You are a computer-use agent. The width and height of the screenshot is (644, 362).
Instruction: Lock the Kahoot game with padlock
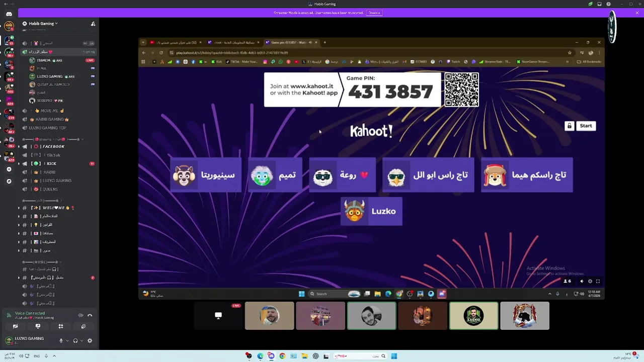pyautogui.click(x=569, y=126)
